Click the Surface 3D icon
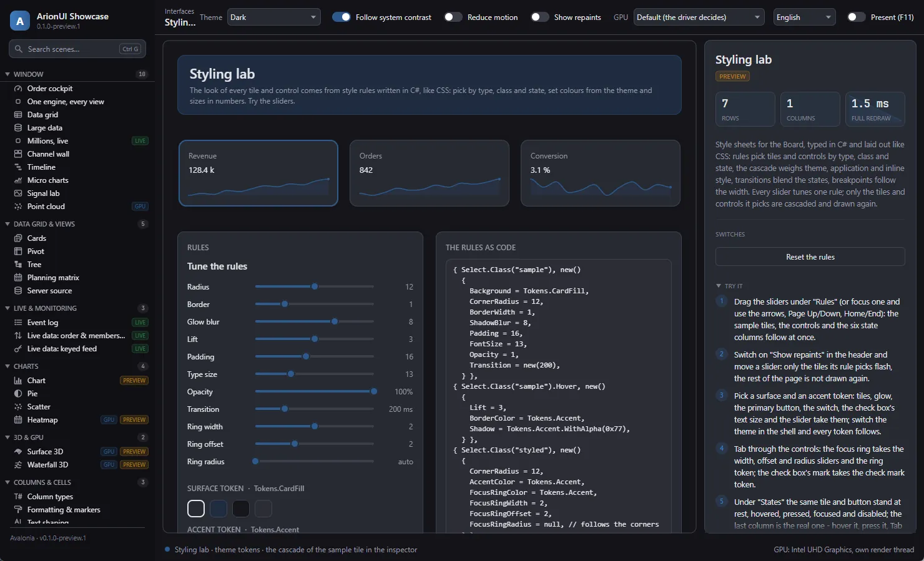Screen dimensions: 924x561 [18, 452]
